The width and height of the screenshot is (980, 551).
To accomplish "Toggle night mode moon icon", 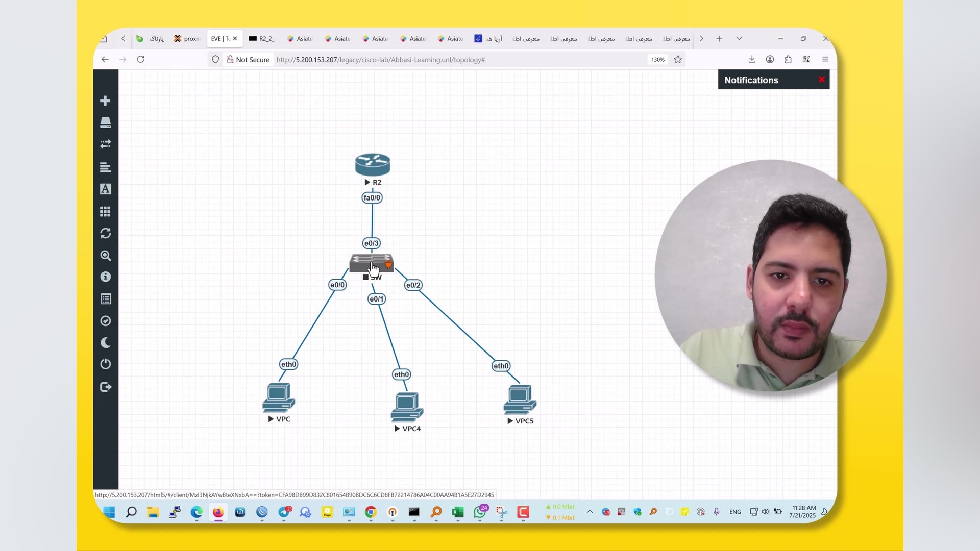I will point(105,343).
